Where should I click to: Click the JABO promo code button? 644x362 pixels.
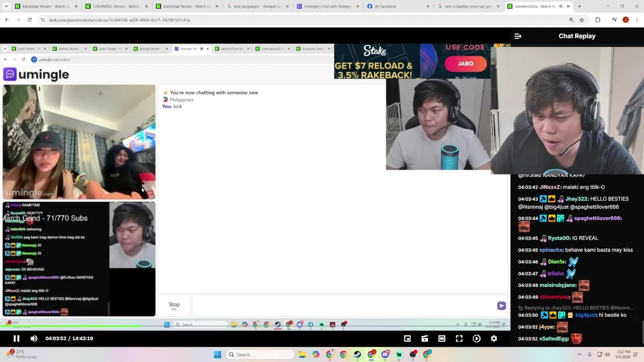(x=465, y=63)
